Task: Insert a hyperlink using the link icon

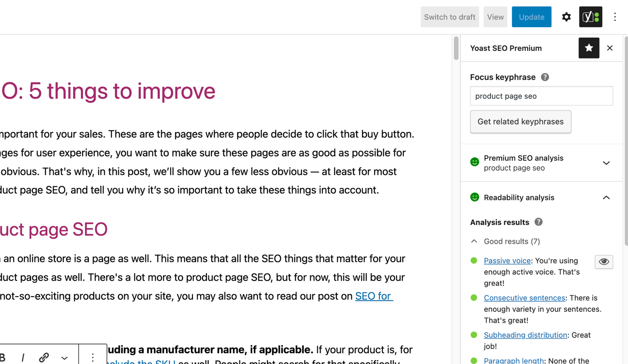Action: pos(44,358)
